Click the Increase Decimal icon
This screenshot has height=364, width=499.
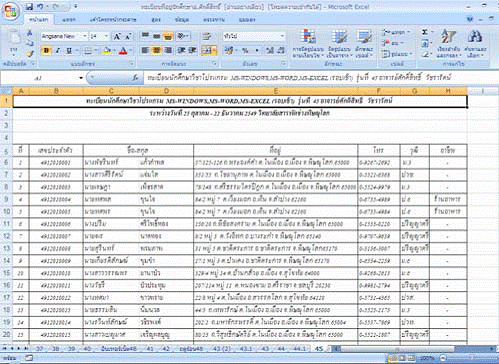point(270,51)
